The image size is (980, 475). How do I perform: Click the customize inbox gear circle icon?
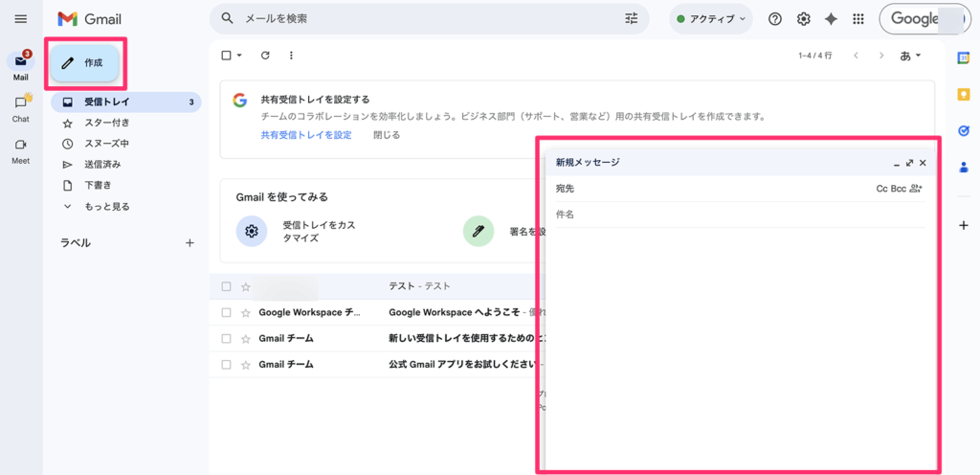click(x=252, y=231)
